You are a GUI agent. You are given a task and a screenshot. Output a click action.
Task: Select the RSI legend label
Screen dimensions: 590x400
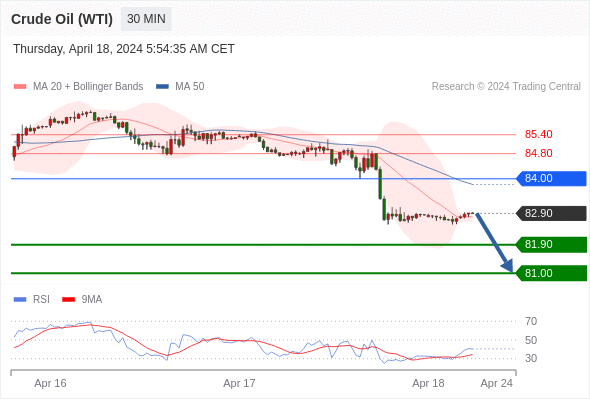click(x=41, y=300)
